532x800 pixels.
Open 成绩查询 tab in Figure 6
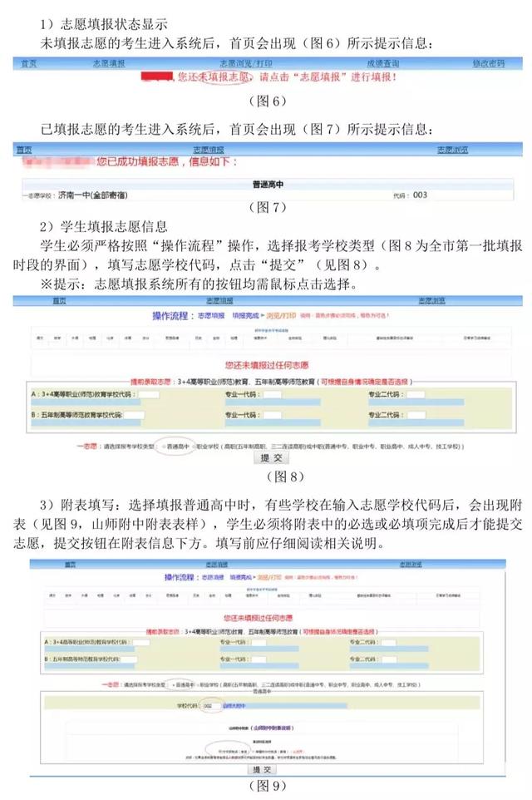383,64
